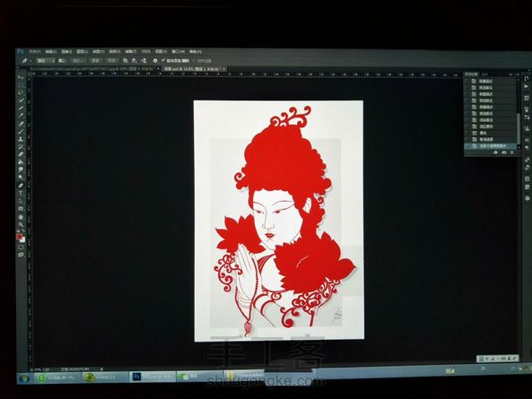The height and width of the screenshot is (399, 532).
Task: Select the Lasso tool
Action: tap(21, 92)
